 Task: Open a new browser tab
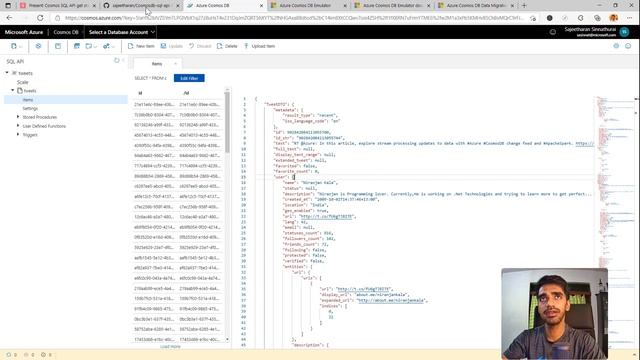524,6
